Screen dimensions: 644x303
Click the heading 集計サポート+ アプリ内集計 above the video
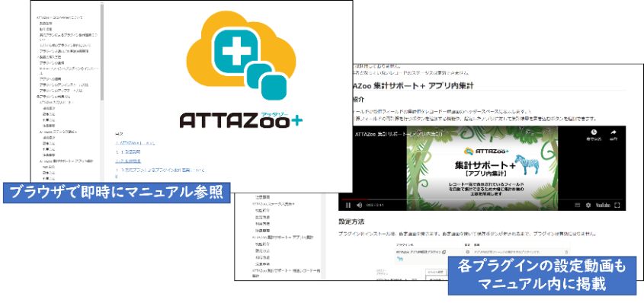[414, 86]
